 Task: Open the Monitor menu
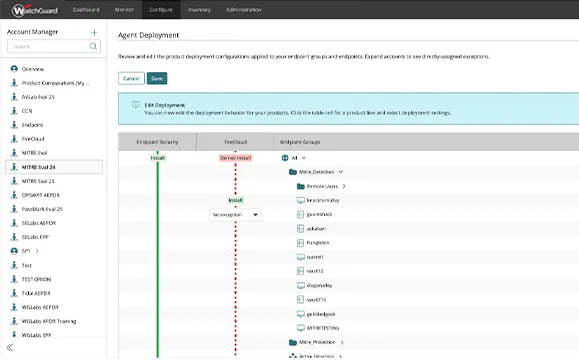tap(124, 10)
